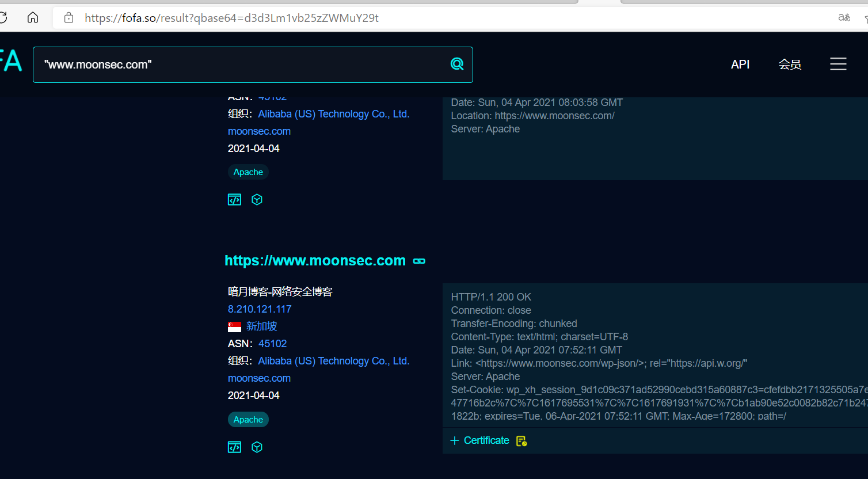Screen dimensions: 868x479
Task: Click the page title 暗月博客-网络安全博客
Action: [x=280, y=292]
